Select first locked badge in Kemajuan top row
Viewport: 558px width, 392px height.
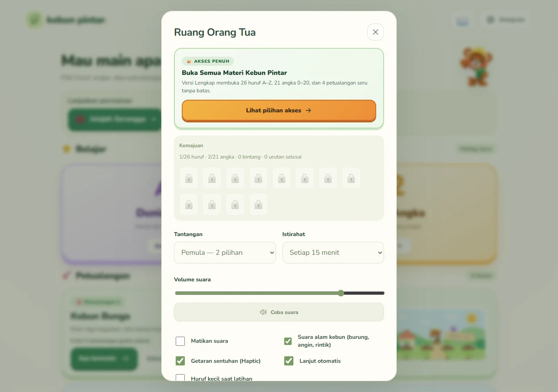pos(189,178)
